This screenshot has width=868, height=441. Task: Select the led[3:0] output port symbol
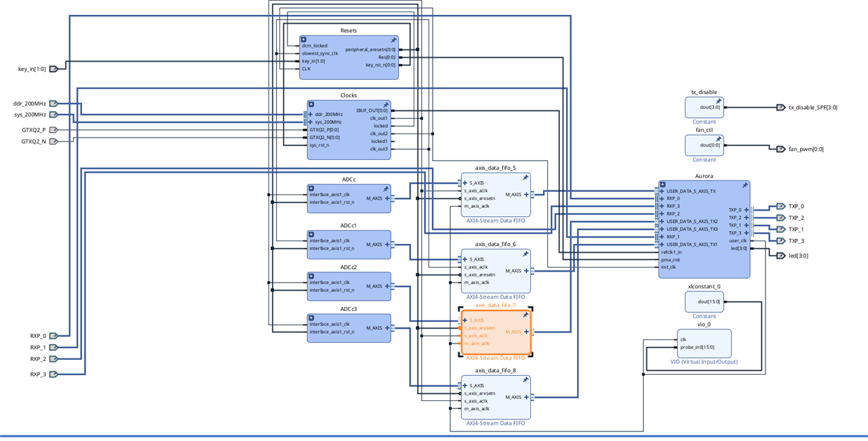[x=781, y=255]
